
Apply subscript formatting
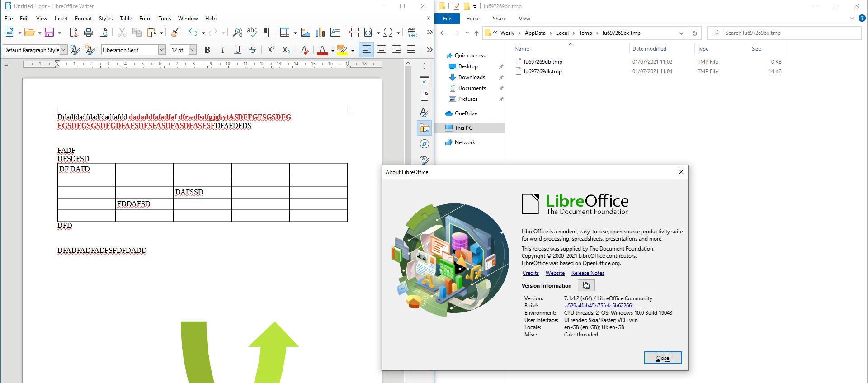point(286,50)
